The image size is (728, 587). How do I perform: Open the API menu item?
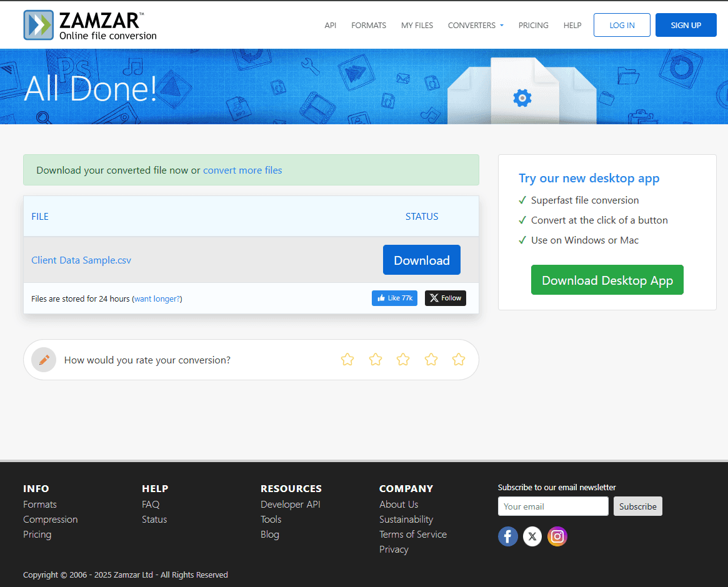tap(330, 26)
